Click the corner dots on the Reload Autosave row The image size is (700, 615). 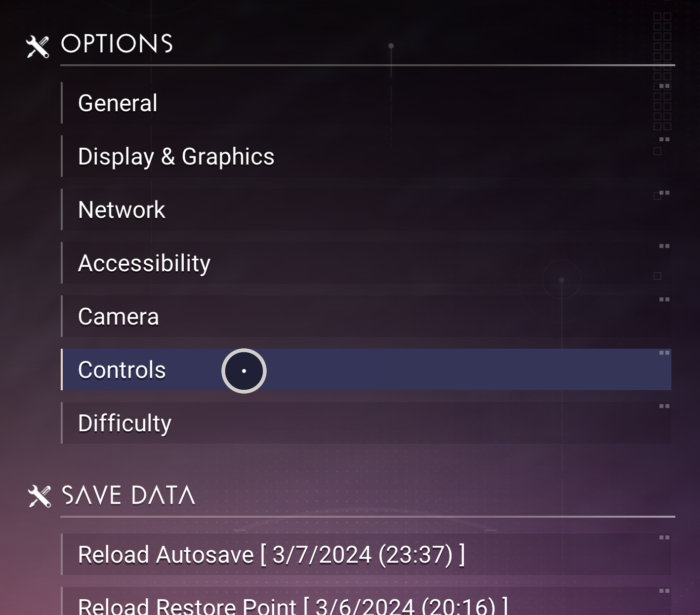coord(664,537)
